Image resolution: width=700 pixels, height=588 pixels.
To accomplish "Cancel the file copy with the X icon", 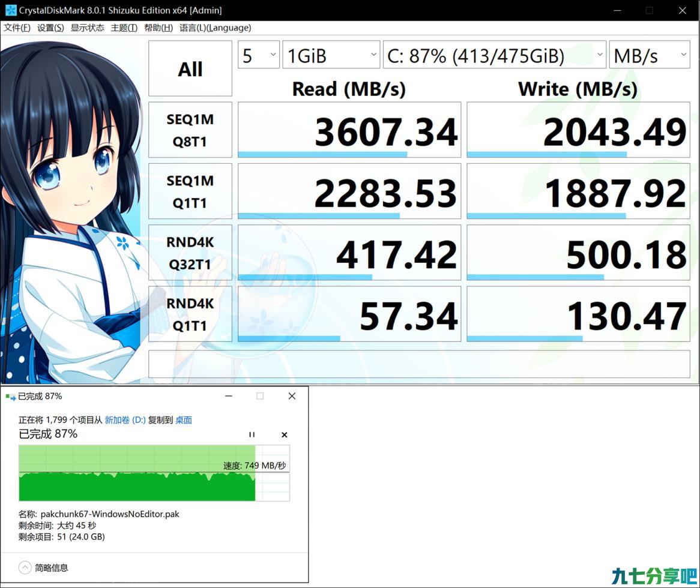I will pos(285,434).
